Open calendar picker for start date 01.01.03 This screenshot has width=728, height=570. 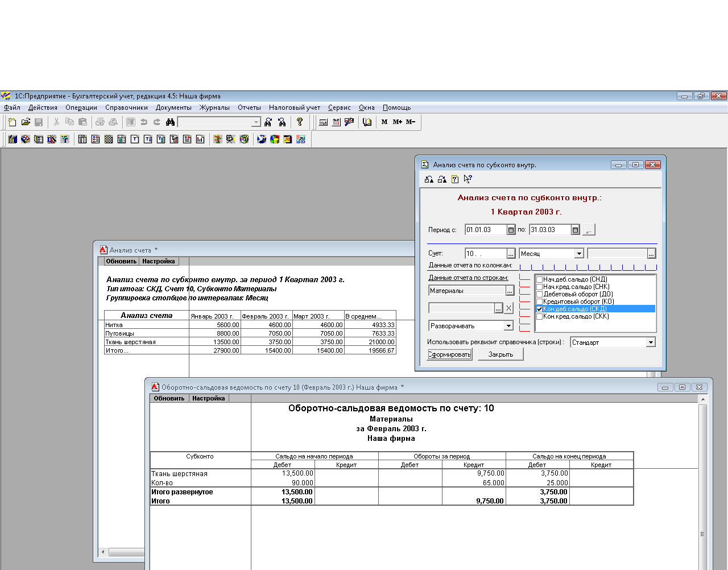click(511, 230)
